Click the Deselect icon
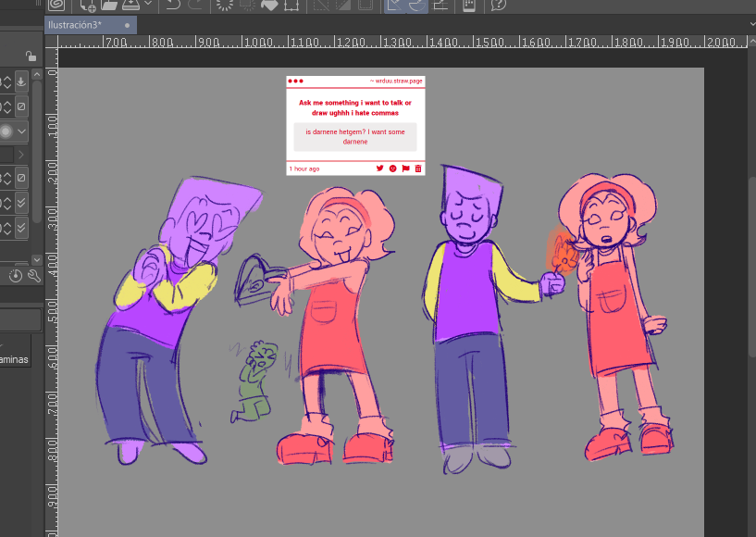The image size is (756, 537). 321,5
